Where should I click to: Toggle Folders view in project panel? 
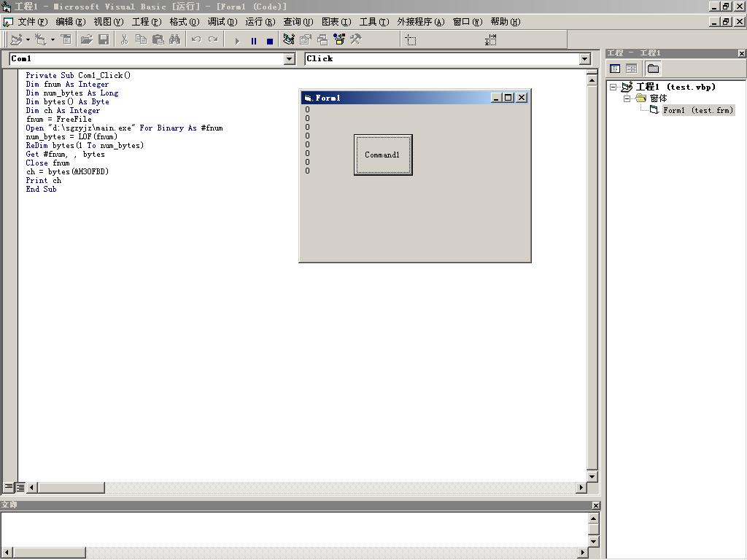click(653, 69)
